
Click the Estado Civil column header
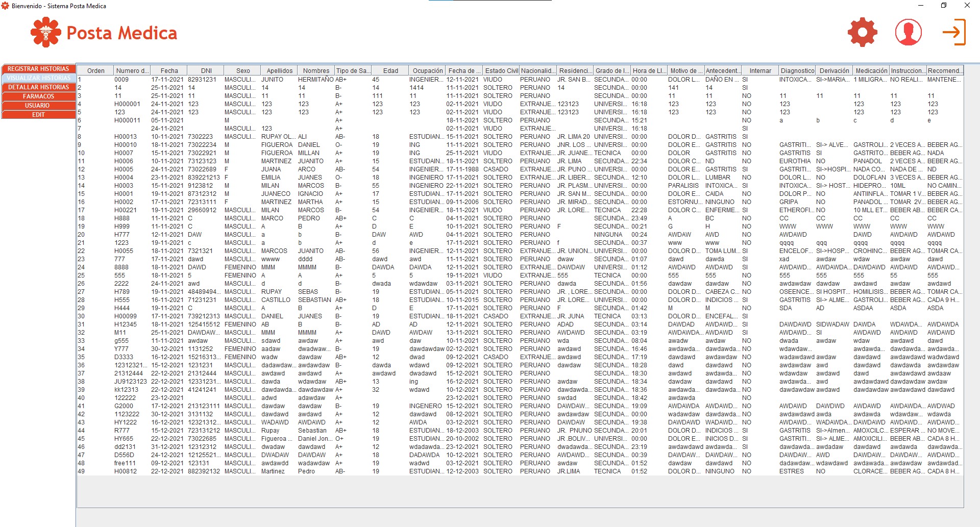tap(501, 71)
